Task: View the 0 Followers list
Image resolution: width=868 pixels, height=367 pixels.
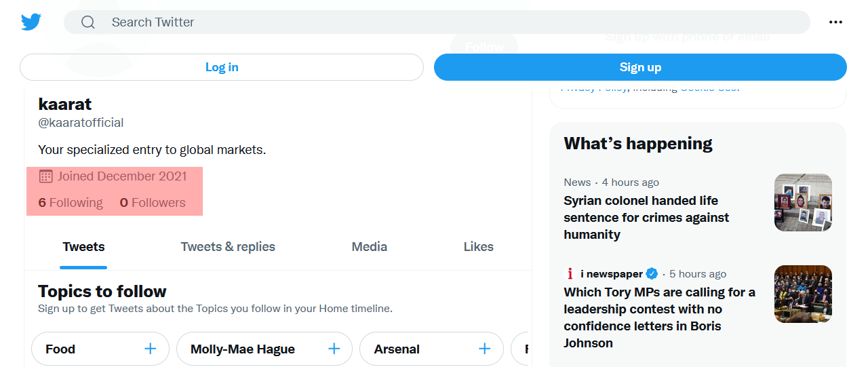Action: pyautogui.click(x=153, y=203)
